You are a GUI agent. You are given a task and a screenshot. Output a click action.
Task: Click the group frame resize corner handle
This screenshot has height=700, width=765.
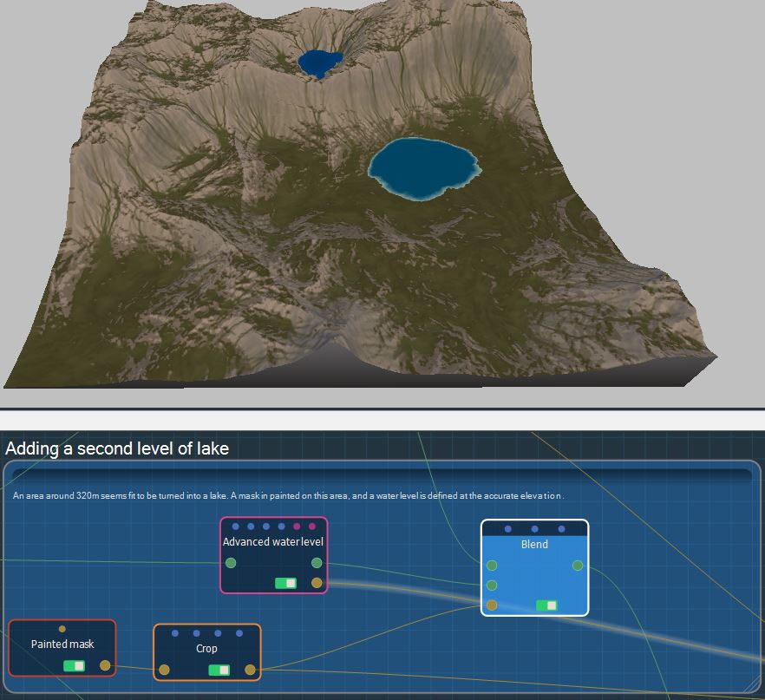[x=754, y=686]
